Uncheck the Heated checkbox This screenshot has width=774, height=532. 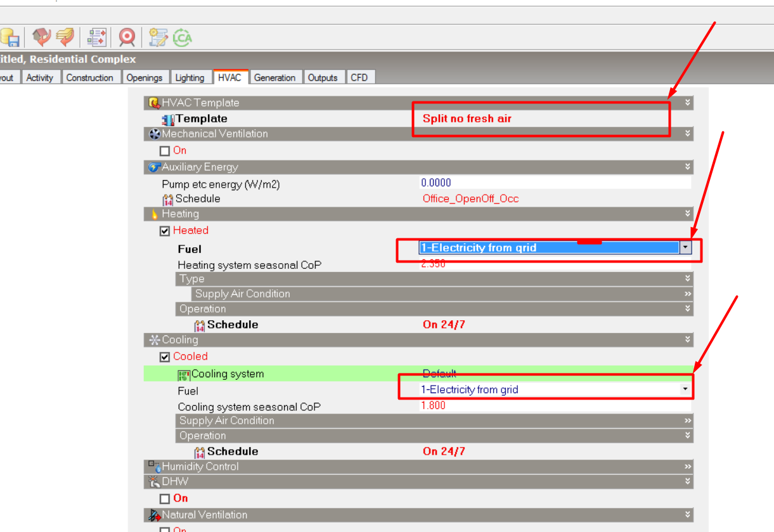(165, 231)
